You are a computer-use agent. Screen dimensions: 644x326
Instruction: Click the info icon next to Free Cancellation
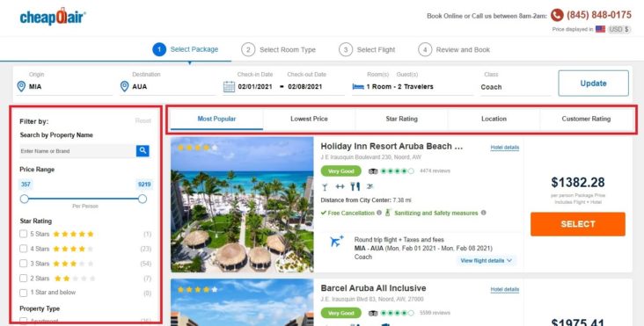point(379,213)
